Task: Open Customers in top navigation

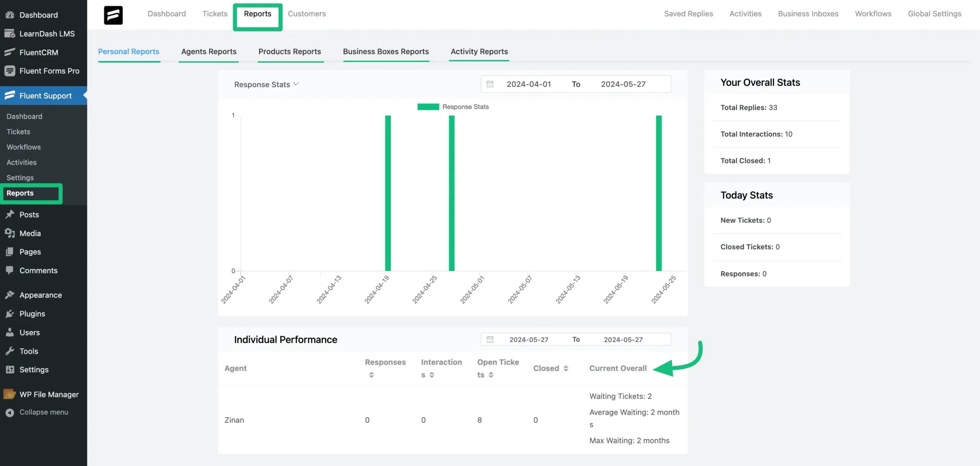Action: pos(307,14)
